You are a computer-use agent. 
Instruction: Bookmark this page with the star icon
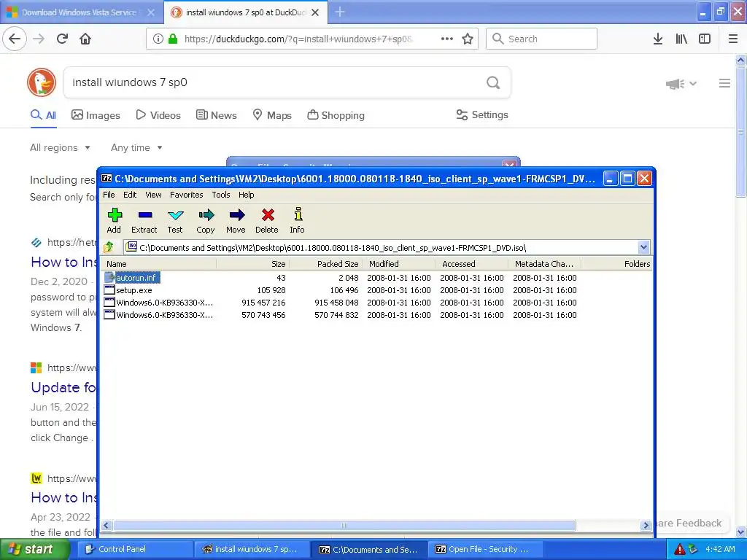click(x=468, y=39)
